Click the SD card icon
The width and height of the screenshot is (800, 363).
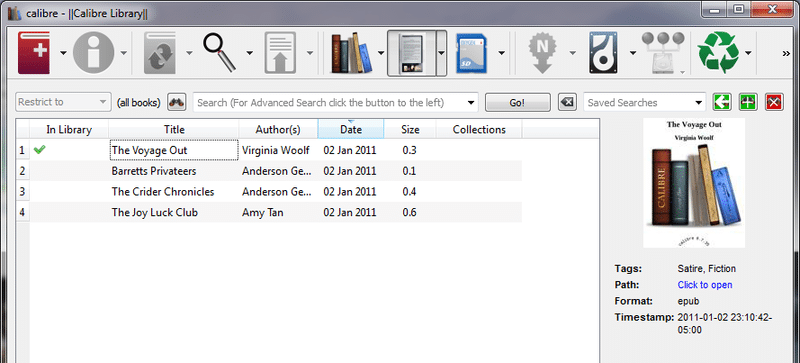point(472,53)
